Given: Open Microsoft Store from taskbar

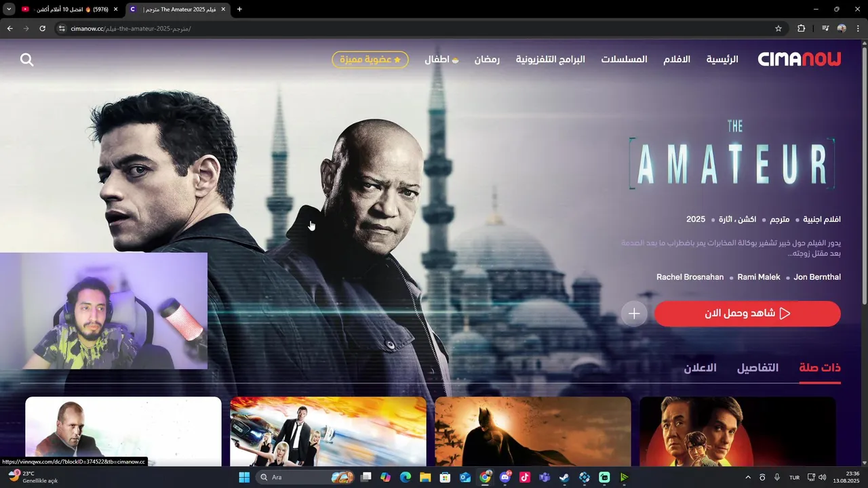Looking at the screenshot, I should (x=446, y=477).
